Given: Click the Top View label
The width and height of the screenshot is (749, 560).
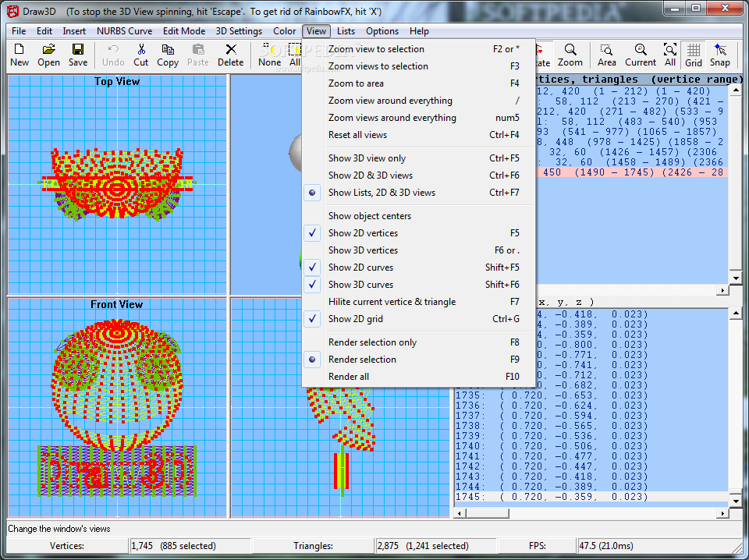Looking at the screenshot, I should tap(117, 82).
